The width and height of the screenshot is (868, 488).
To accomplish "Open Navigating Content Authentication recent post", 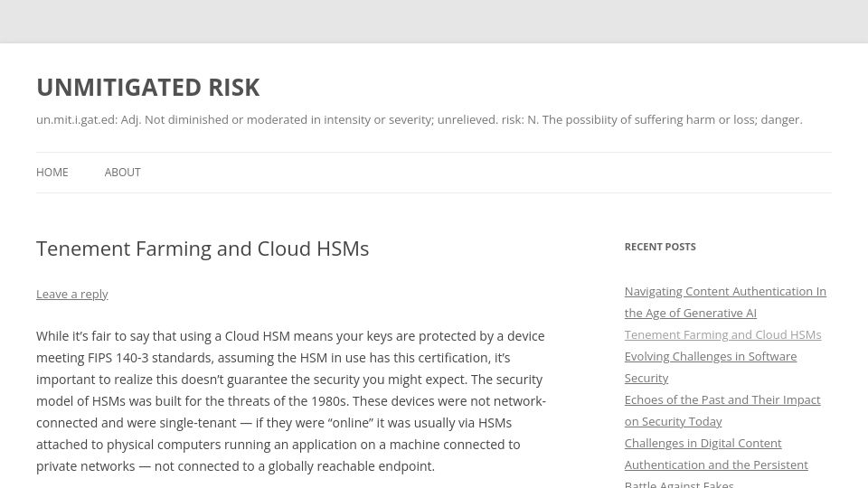I will [x=725, y=302].
